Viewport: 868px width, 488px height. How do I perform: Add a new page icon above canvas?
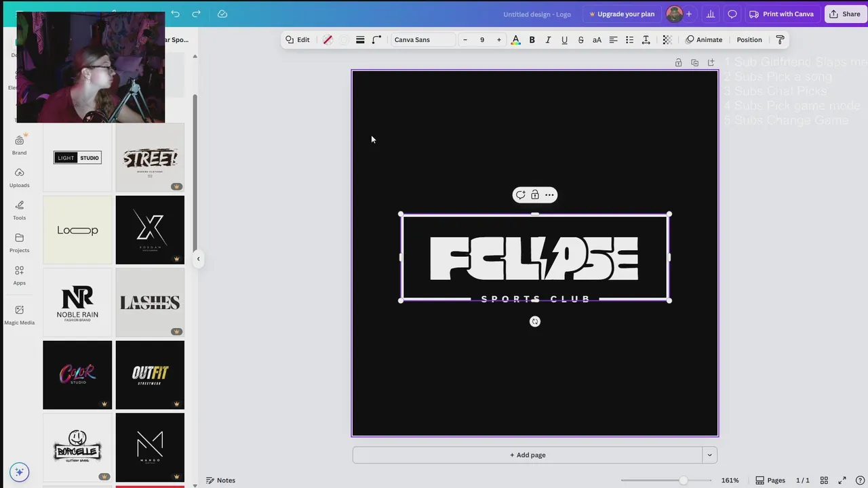[x=711, y=62]
